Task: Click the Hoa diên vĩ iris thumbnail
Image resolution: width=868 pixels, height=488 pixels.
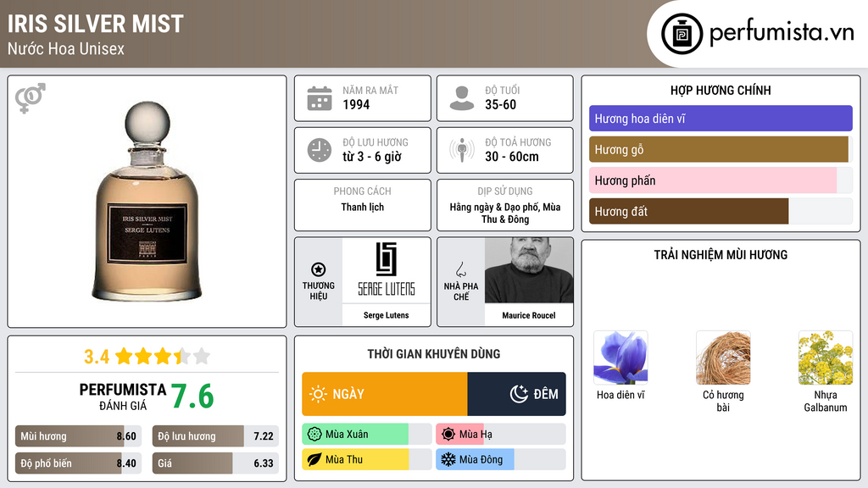Action: (x=620, y=358)
